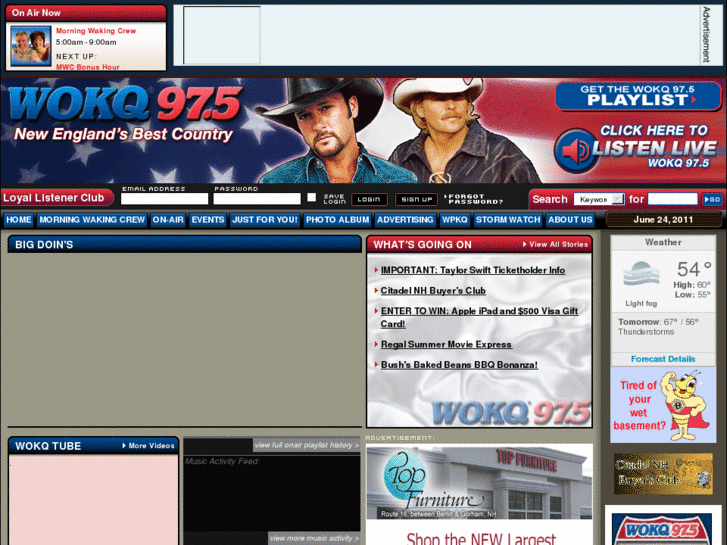The height and width of the screenshot is (545, 727).
Task: Open the Morning Waking Crew show link
Action: [x=96, y=31]
